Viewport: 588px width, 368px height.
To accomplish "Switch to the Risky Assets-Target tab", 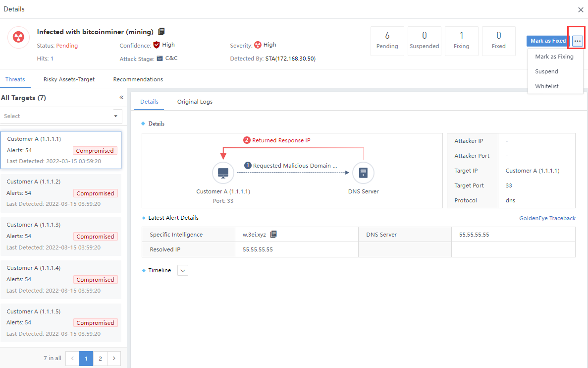I will click(x=69, y=79).
